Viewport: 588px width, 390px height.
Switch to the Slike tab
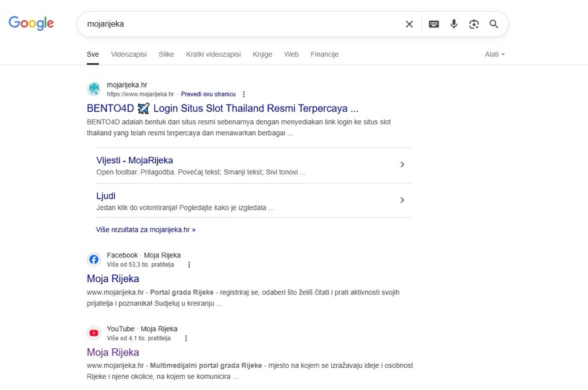[x=166, y=54]
